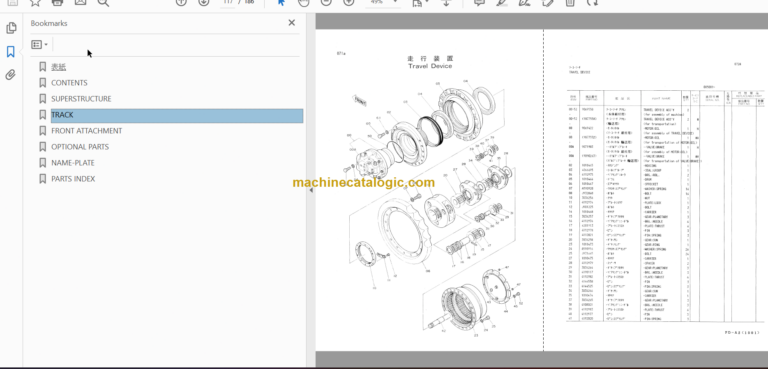Click the star favorite icon in toolbar
This screenshot has height=369, width=768.
[35, 2]
